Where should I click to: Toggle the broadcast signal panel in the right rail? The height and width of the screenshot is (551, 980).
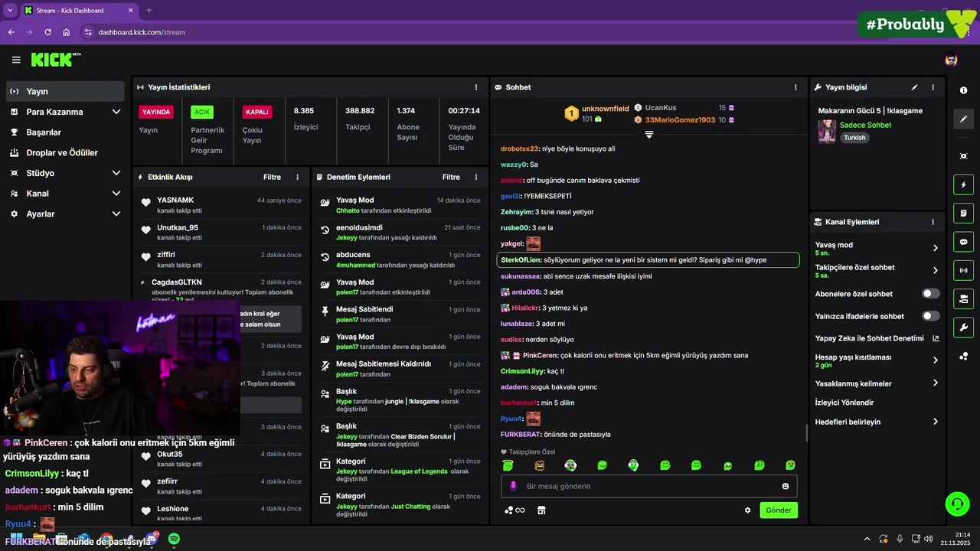click(x=963, y=270)
